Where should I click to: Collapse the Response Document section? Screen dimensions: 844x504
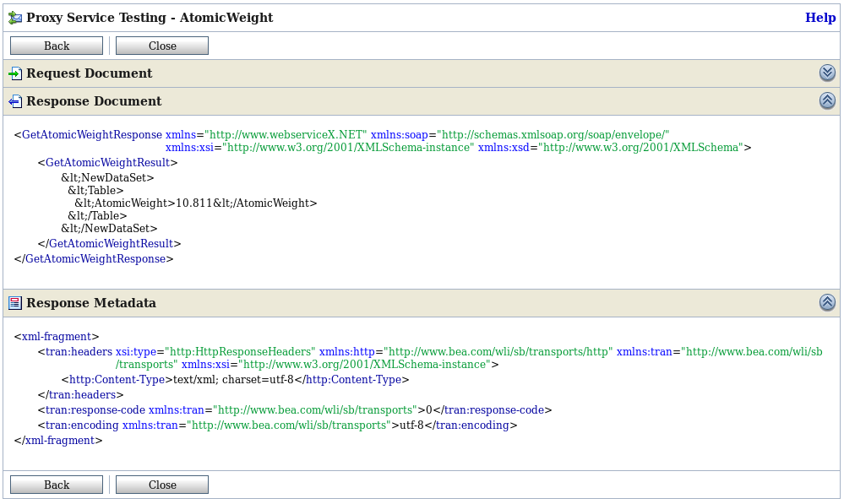coord(827,100)
